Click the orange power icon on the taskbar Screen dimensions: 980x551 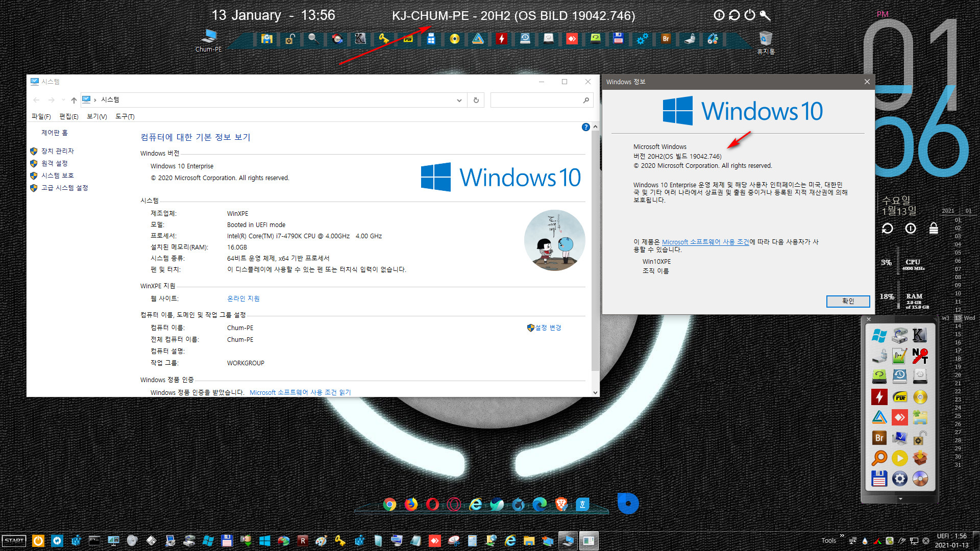coord(38,541)
